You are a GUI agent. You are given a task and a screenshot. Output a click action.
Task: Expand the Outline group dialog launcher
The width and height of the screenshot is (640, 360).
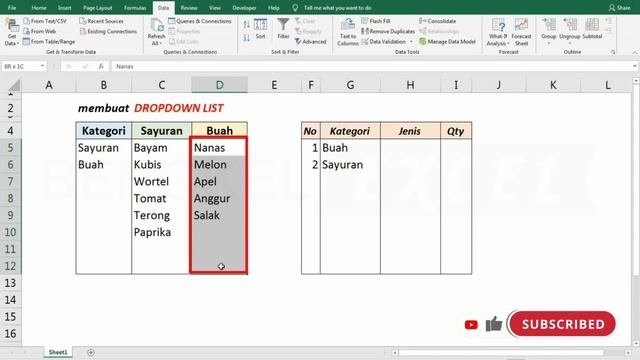[x=613, y=52]
